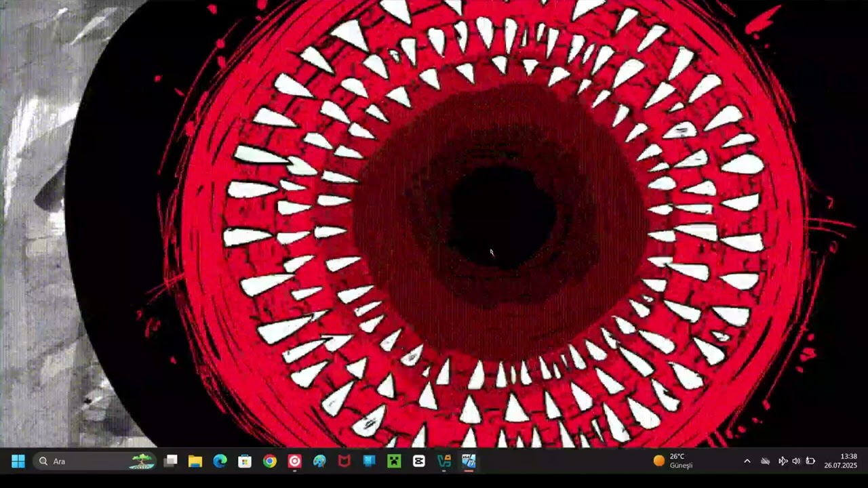This screenshot has height=488, width=868.
Task: Open the red circular target app
Action: [294, 462]
